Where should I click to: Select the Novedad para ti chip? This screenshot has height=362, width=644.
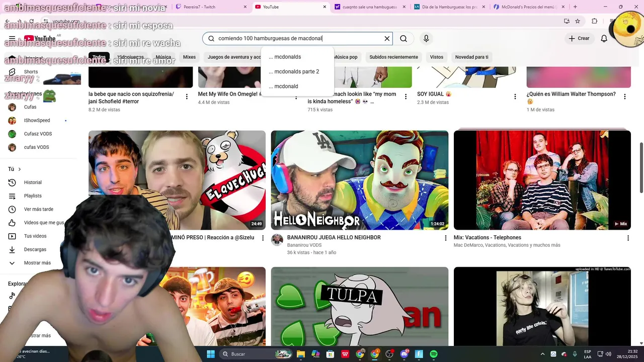tap(471, 57)
